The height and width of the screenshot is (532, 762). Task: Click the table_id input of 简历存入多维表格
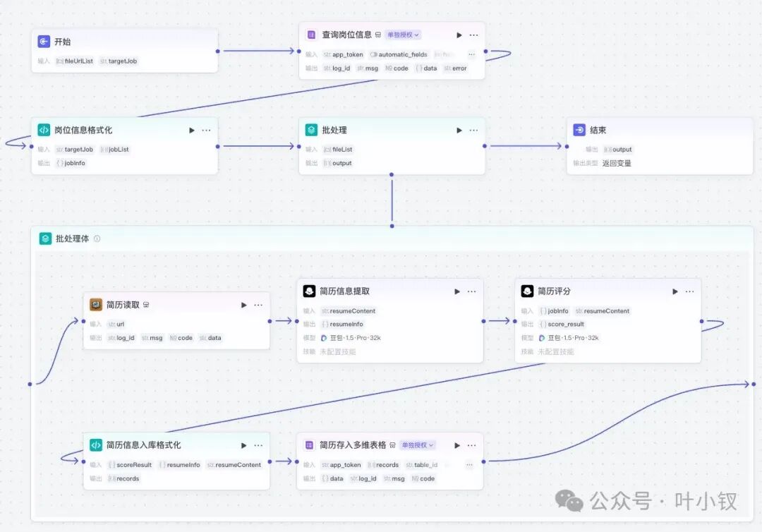click(422, 465)
